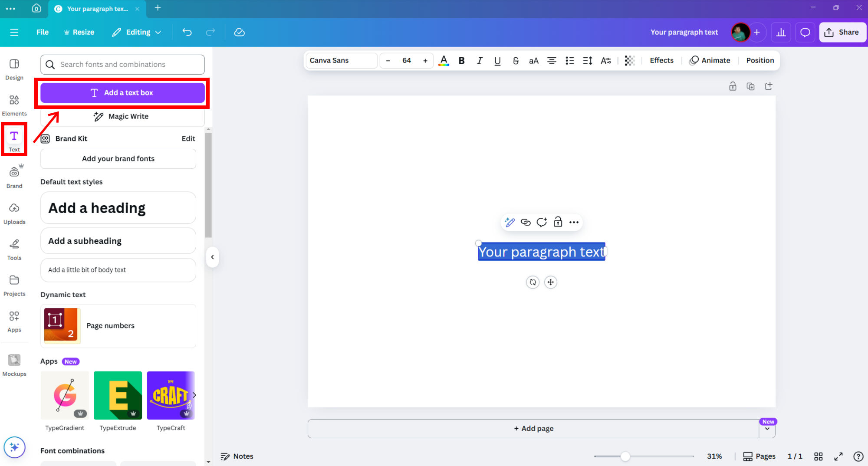
Task: Click in the fonts search field
Action: 122,65
